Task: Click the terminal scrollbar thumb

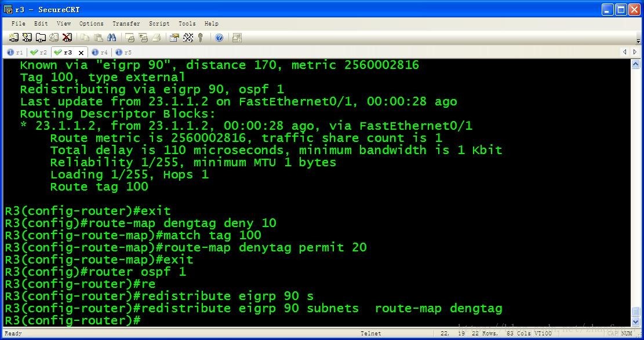Action: [x=635, y=312]
